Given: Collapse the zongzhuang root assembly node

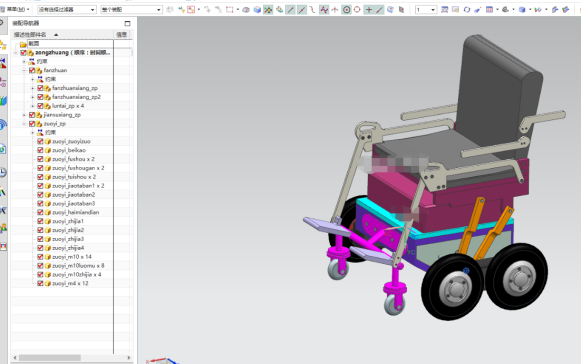Looking at the screenshot, I should pyautogui.click(x=16, y=53).
